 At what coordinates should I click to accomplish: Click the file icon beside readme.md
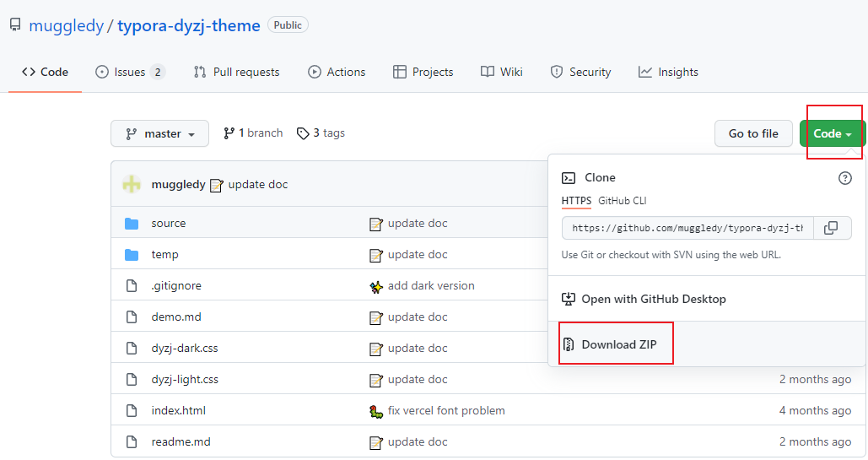(132, 441)
